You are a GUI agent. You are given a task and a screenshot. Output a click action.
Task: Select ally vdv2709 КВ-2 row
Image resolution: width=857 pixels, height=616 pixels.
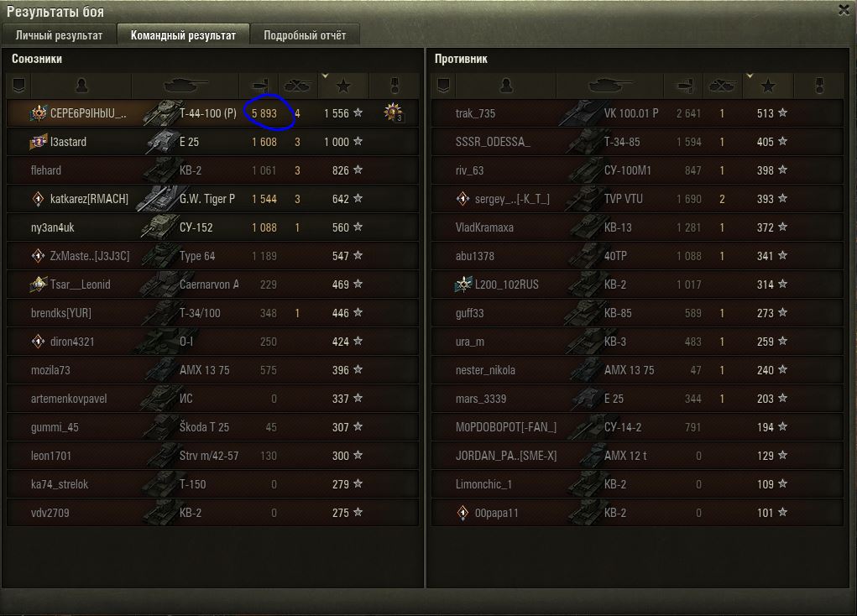(212, 513)
